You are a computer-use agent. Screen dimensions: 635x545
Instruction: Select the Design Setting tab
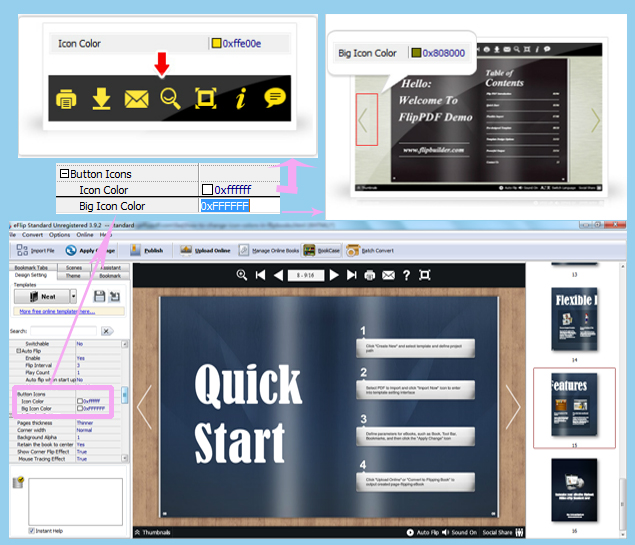click(32, 275)
